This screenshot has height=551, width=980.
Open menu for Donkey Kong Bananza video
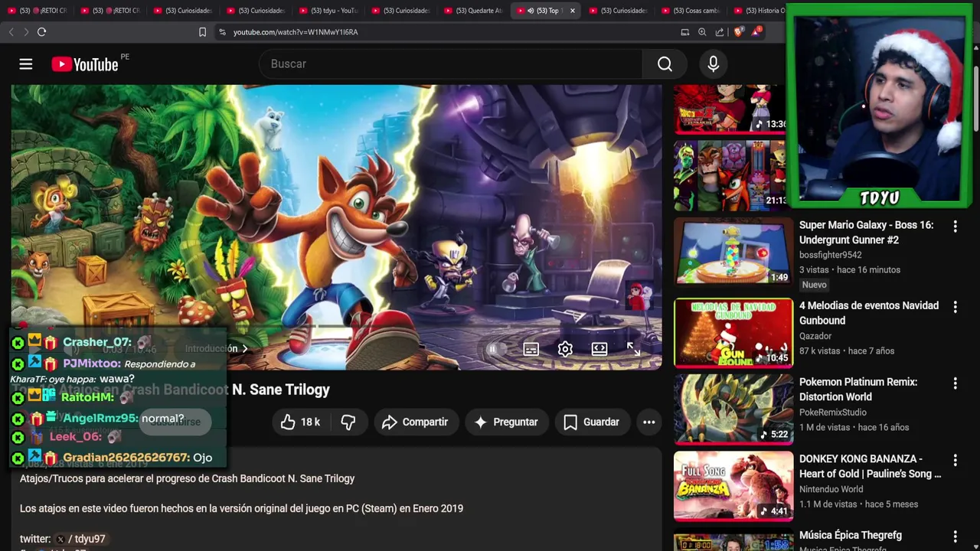coord(955,460)
